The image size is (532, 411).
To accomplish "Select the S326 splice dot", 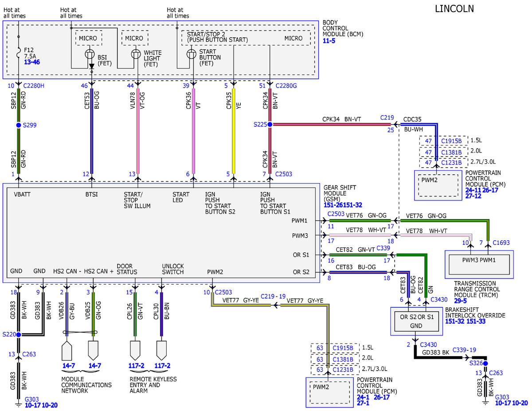I will click(485, 363).
